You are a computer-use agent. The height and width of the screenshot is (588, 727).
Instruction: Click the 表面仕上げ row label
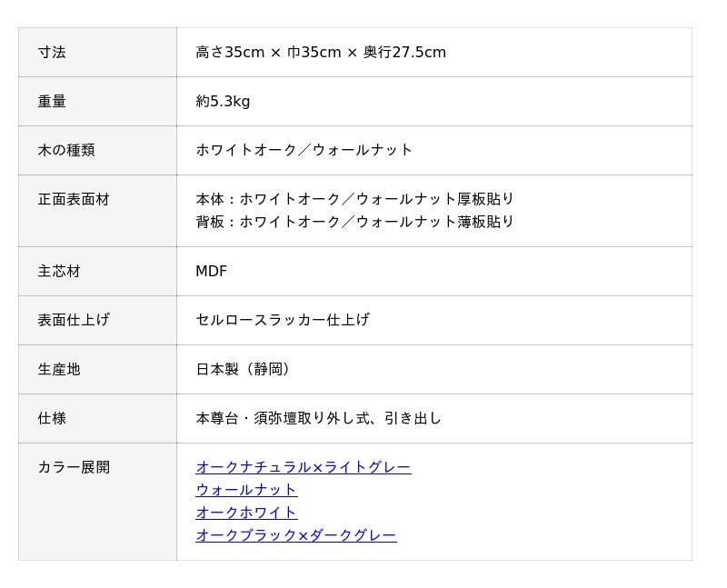[x=74, y=321]
